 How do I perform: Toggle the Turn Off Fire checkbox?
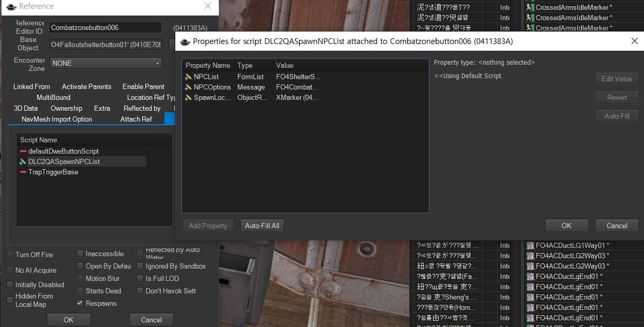coord(10,255)
